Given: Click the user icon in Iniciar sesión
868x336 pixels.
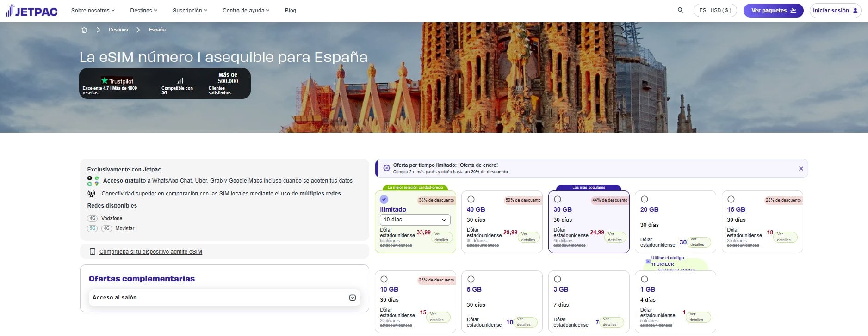Looking at the screenshot, I should point(855,11).
